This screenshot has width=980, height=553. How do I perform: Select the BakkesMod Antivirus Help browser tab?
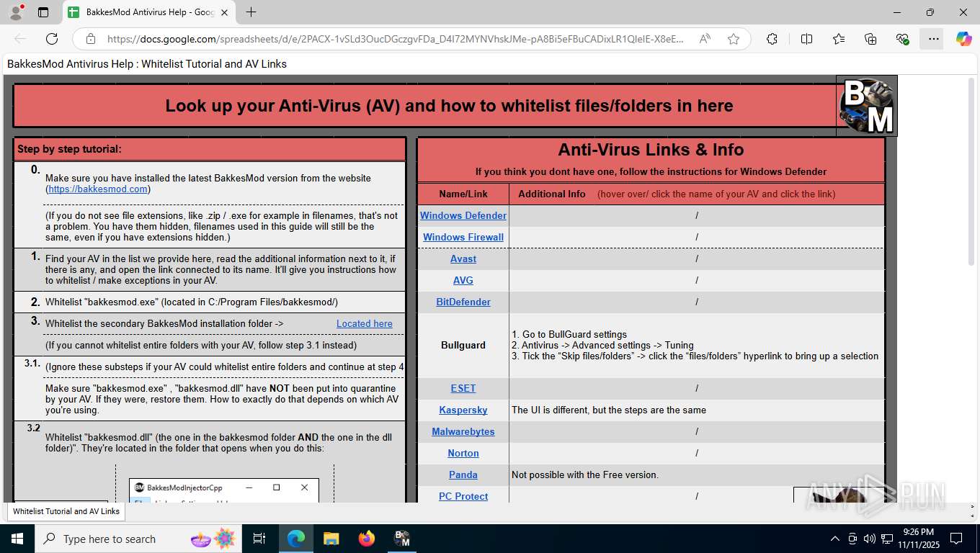149,12
